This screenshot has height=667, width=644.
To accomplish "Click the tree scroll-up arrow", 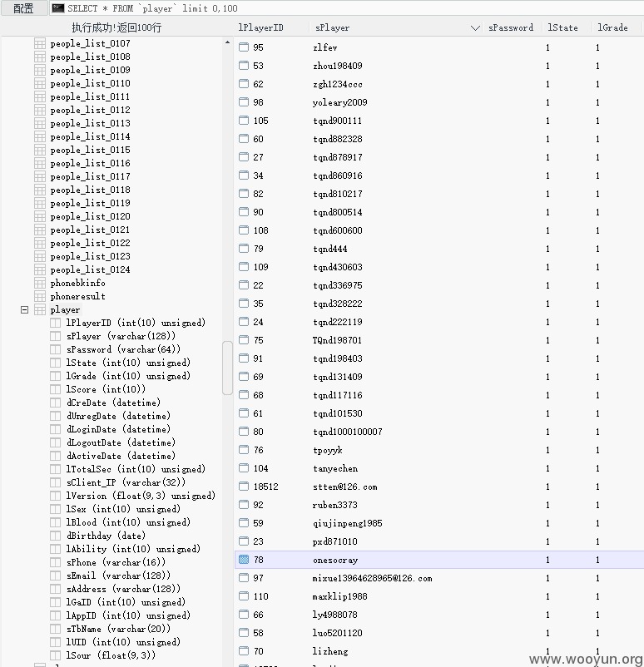I will [227, 42].
